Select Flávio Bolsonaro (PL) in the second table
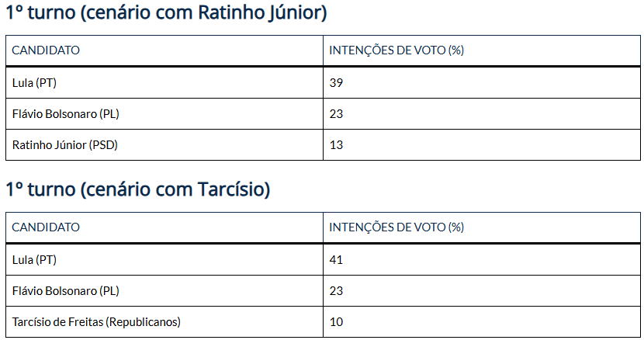This screenshot has height=340, width=644. click(66, 290)
